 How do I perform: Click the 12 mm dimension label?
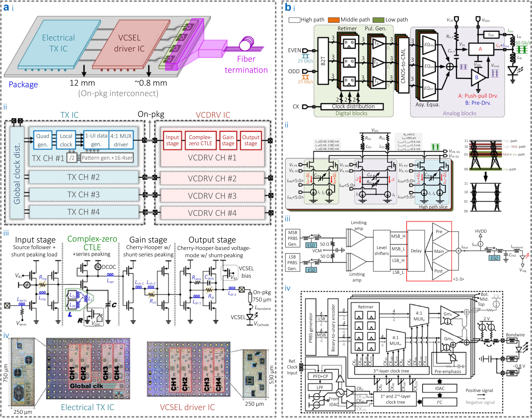click(82, 83)
